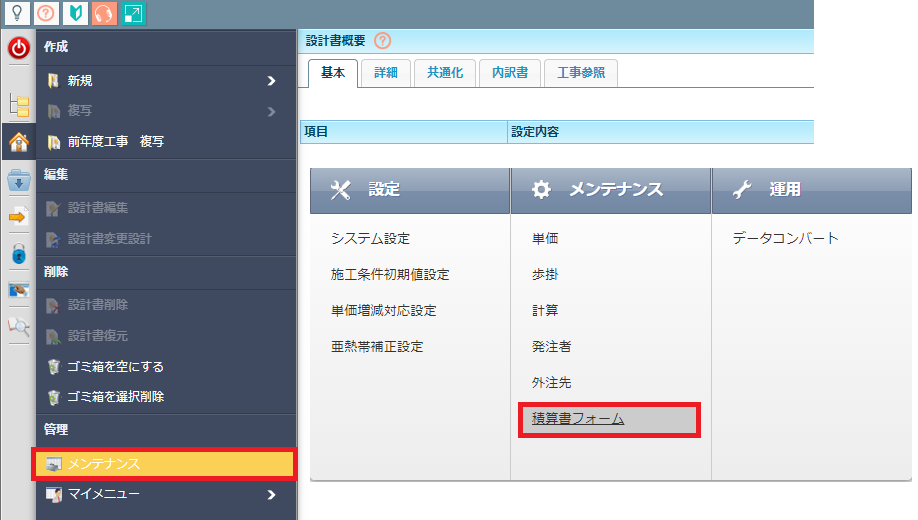Select the house home sidebar icon
This screenshot has width=918, height=520.
[x=19, y=142]
